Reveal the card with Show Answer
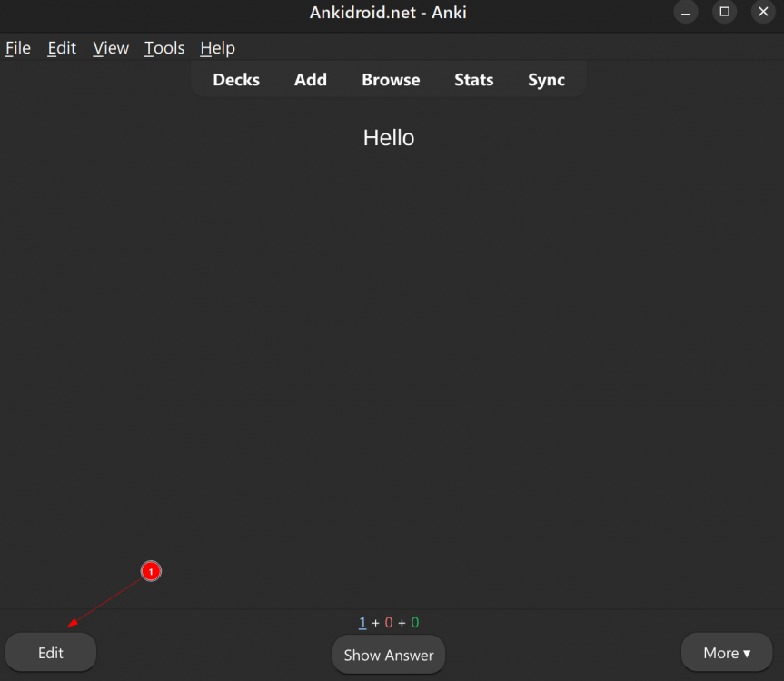 point(389,655)
